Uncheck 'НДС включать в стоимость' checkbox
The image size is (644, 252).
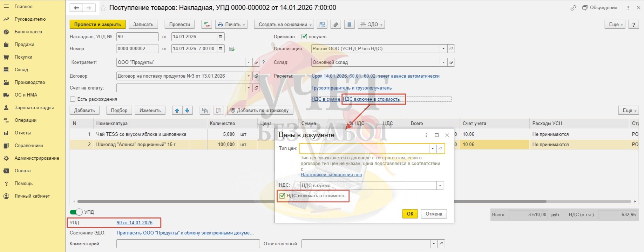click(282, 196)
